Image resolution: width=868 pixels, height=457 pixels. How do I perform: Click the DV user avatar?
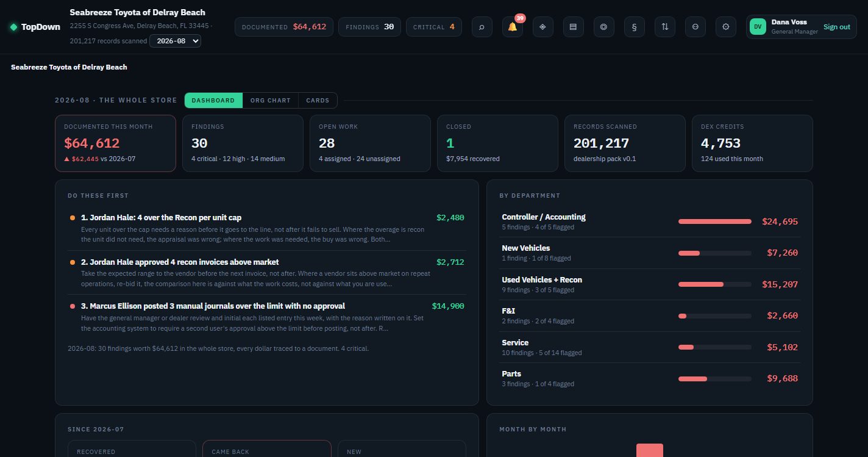(x=758, y=27)
